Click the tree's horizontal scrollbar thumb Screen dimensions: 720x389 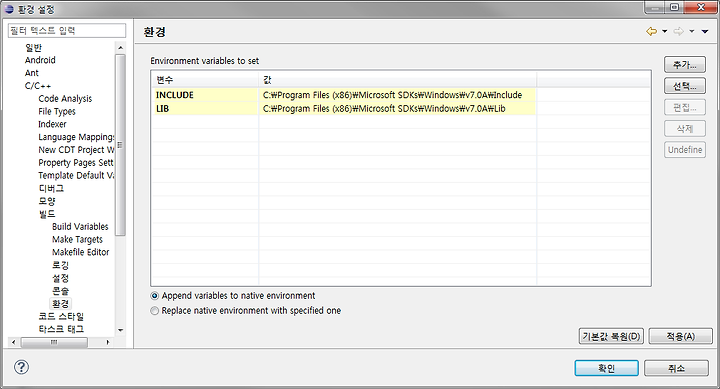(x=54, y=342)
